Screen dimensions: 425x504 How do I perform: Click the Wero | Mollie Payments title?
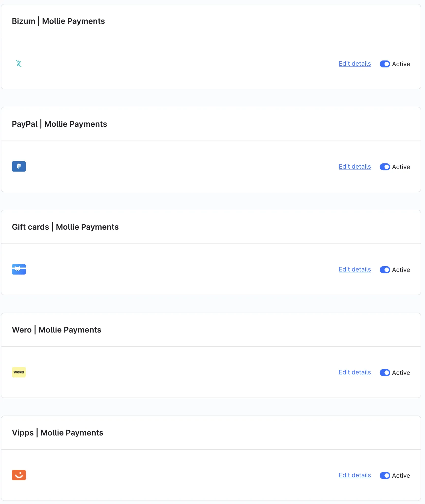[57, 330]
